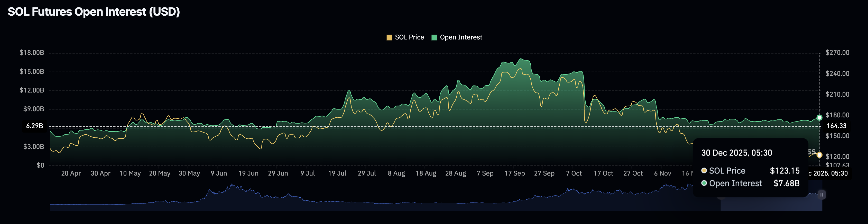Click yellow SOL Price marker on crosshair line

point(819,155)
